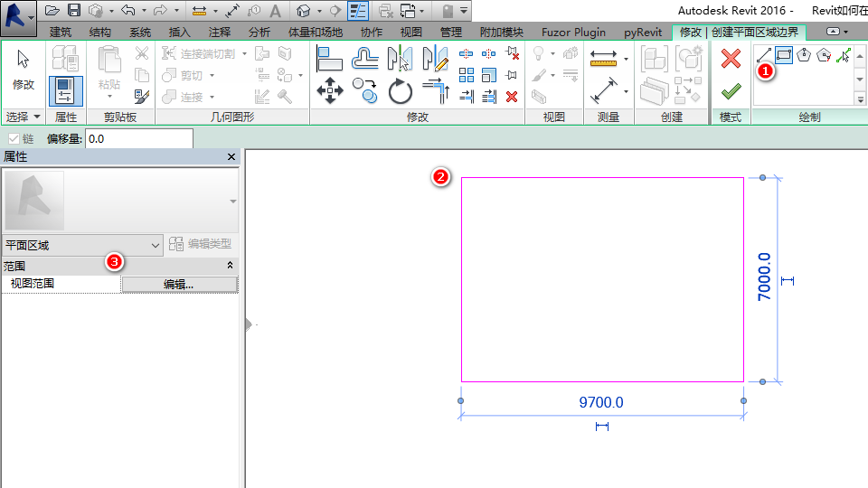The image size is (868, 488).
Task: Toggle the Thin Lines icon
Action: pos(358,11)
